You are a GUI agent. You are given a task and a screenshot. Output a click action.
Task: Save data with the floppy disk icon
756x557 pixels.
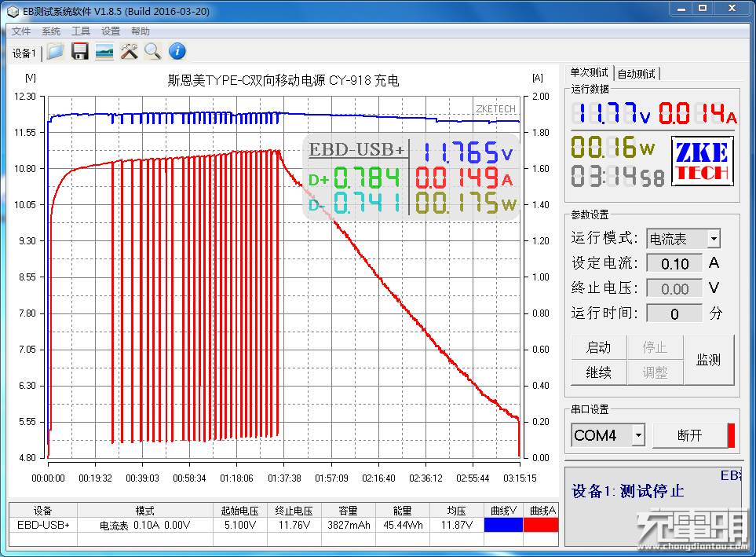point(80,51)
